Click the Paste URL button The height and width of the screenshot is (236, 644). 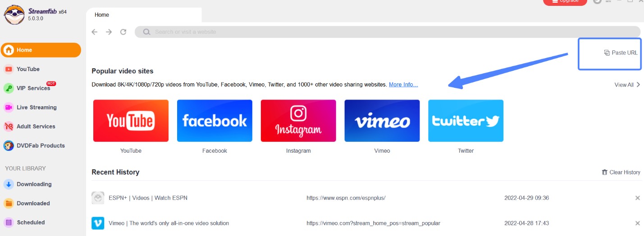[621, 53]
